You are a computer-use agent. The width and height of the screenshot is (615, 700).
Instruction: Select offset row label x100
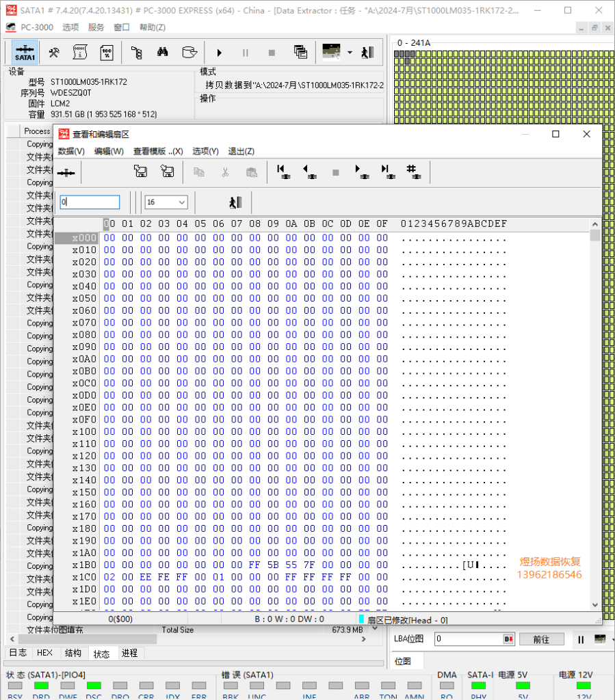84,432
